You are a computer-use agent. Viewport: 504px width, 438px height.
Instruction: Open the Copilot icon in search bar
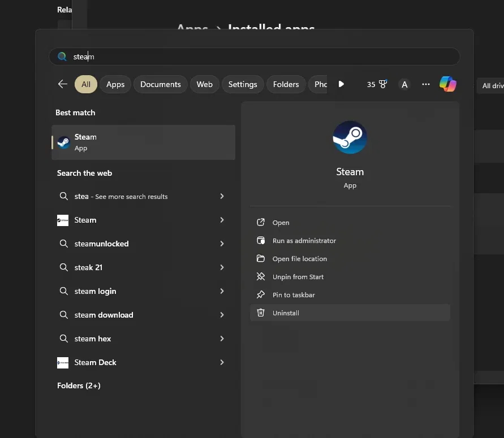448,84
